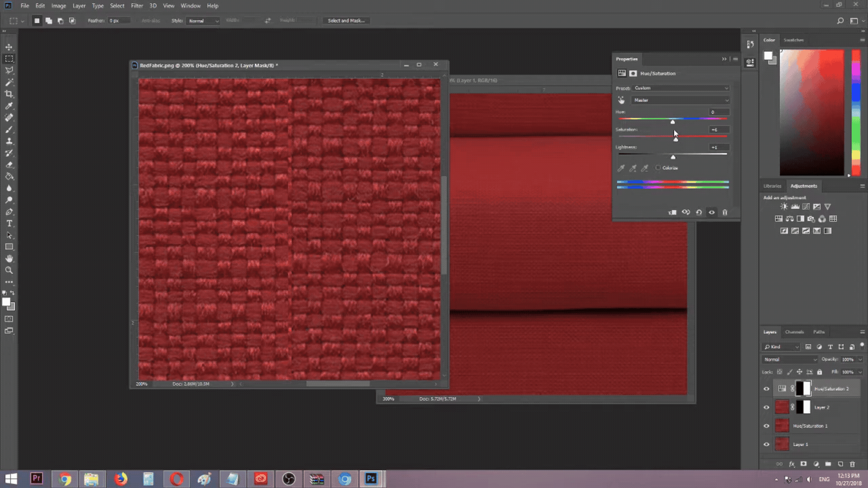868x488 pixels.
Task: Open Firefox from the taskbar
Action: 121,479
